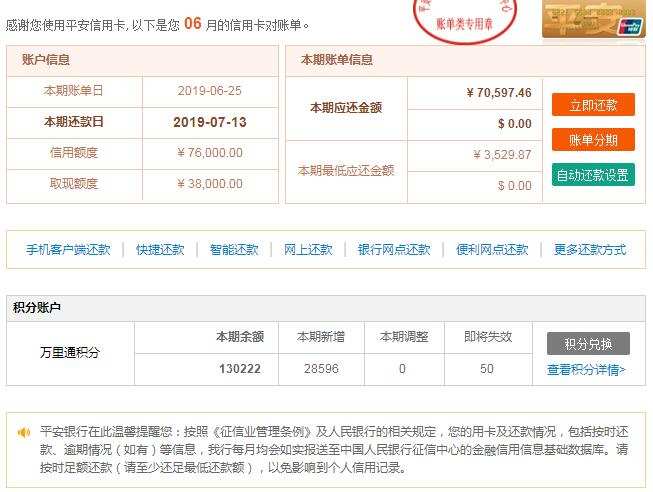Viewport: 653px width, 492px height.
Task: Click the 立即还款 orange button
Action: pos(593,105)
